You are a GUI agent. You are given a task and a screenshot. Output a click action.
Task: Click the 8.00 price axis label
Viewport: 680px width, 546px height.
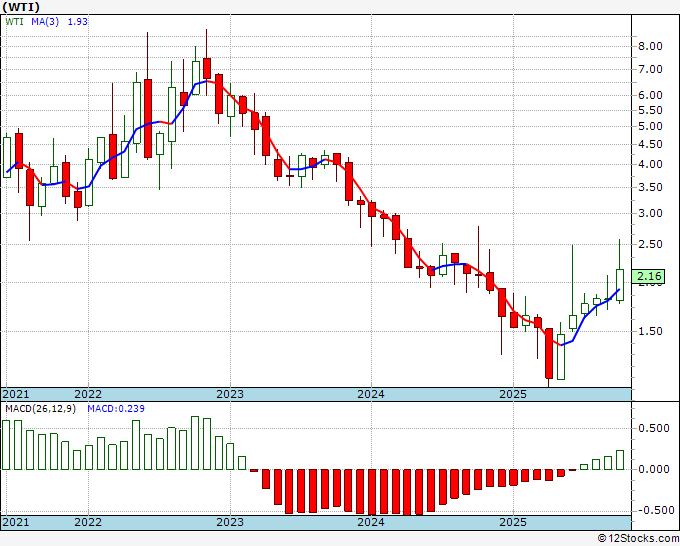coord(650,46)
